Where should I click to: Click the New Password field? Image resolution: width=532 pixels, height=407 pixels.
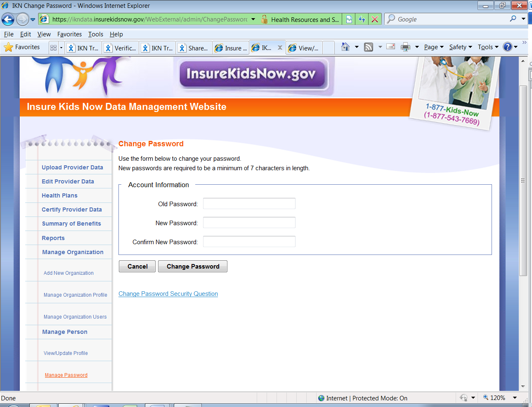249,223
